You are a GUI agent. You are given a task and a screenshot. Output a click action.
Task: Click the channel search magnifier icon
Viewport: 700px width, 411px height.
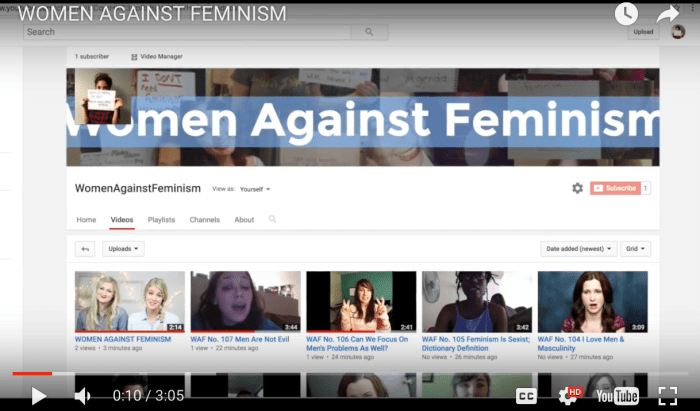click(272, 219)
